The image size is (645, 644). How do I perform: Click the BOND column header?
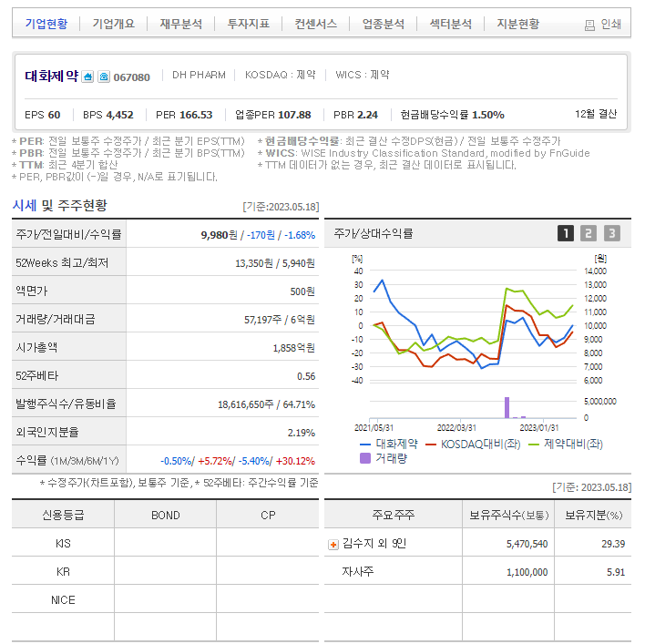point(166,516)
